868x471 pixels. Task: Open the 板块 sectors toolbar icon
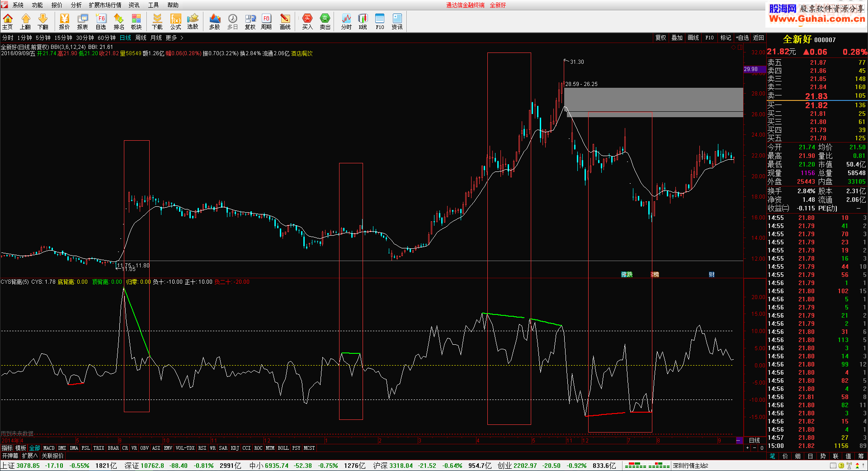point(137,21)
